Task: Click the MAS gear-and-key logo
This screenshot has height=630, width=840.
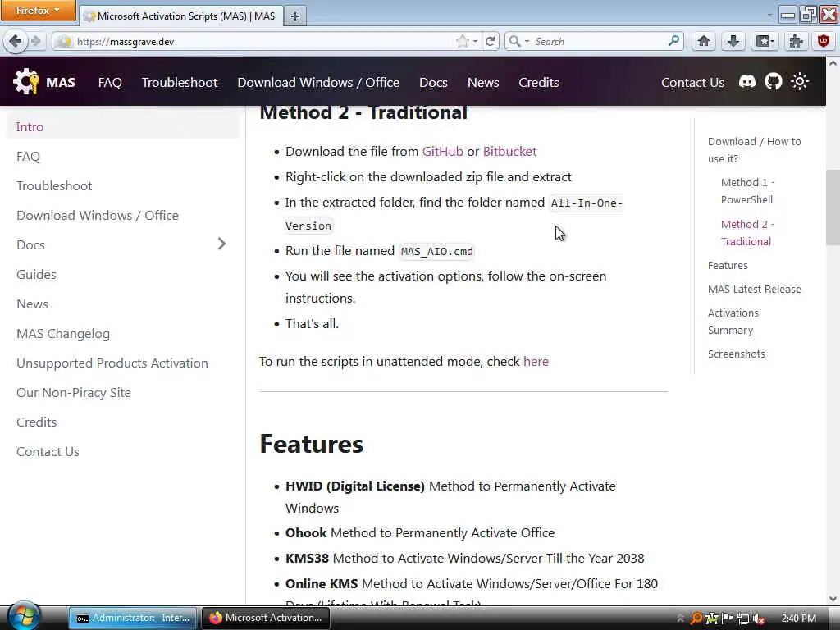Action: tap(26, 82)
